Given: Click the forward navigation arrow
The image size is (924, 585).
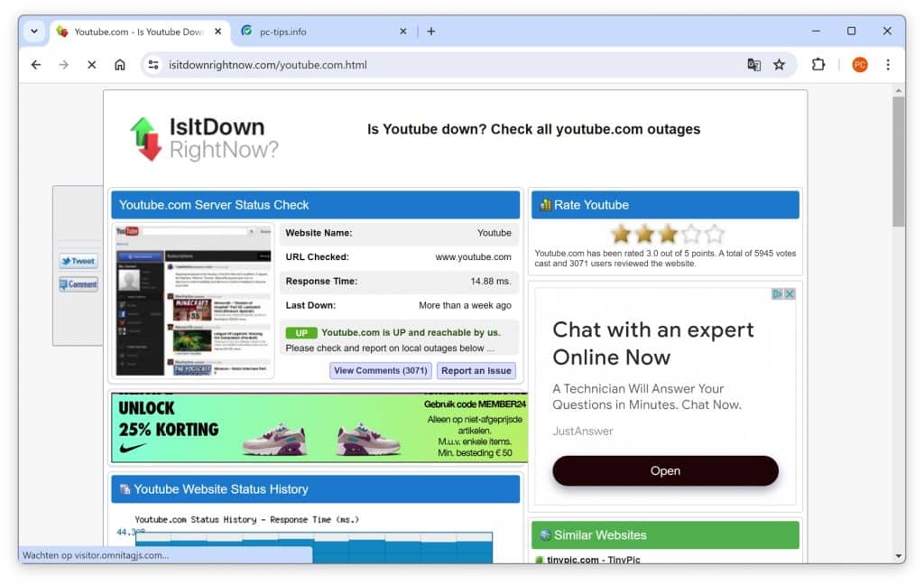Looking at the screenshot, I should [x=64, y=65].
